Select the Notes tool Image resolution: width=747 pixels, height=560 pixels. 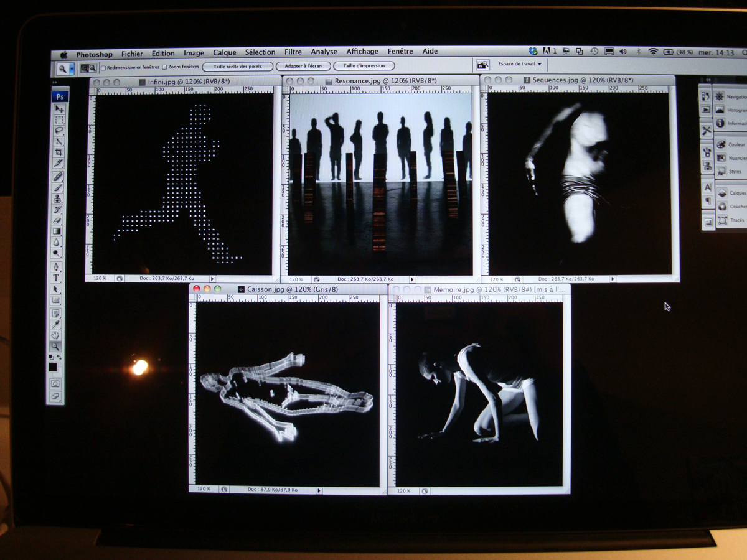pyautogui.click(x=56, y=313)
